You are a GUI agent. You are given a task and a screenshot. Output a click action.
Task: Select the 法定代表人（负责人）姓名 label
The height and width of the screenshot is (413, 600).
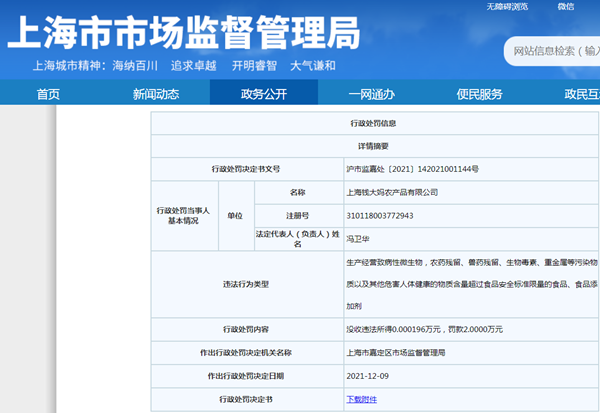tap(297, 239)
